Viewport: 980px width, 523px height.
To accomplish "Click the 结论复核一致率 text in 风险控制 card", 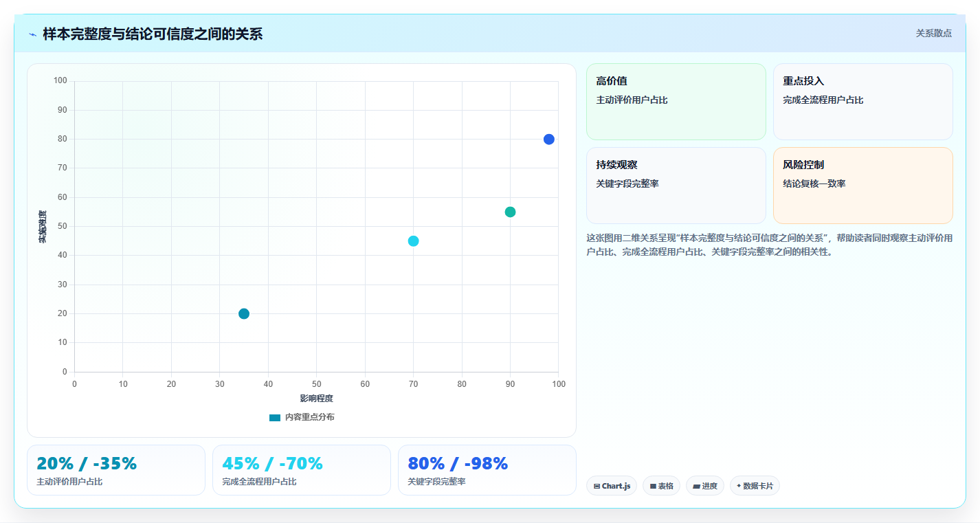I will point(814,183).
